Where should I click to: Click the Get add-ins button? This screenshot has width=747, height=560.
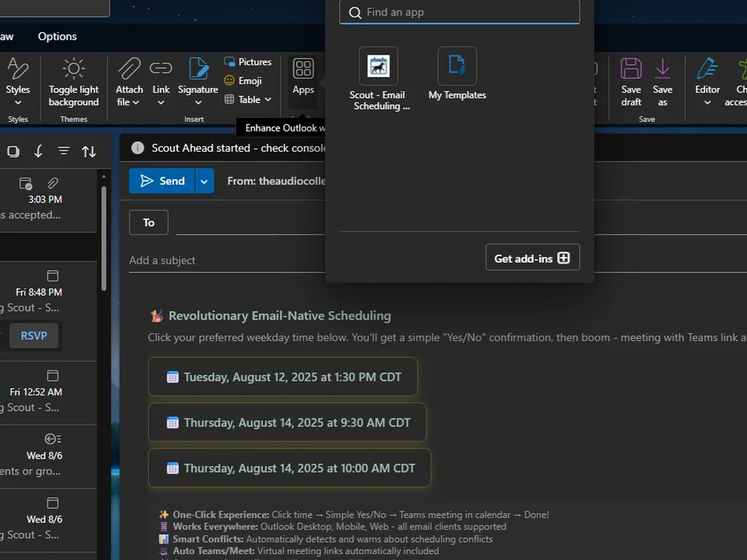coord(533,258)
